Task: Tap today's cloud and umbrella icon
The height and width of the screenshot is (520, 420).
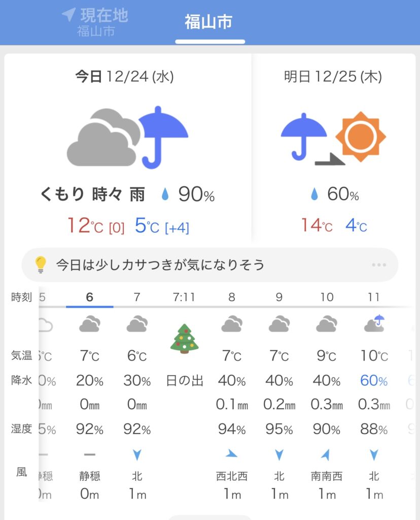Action: [128, 137]
